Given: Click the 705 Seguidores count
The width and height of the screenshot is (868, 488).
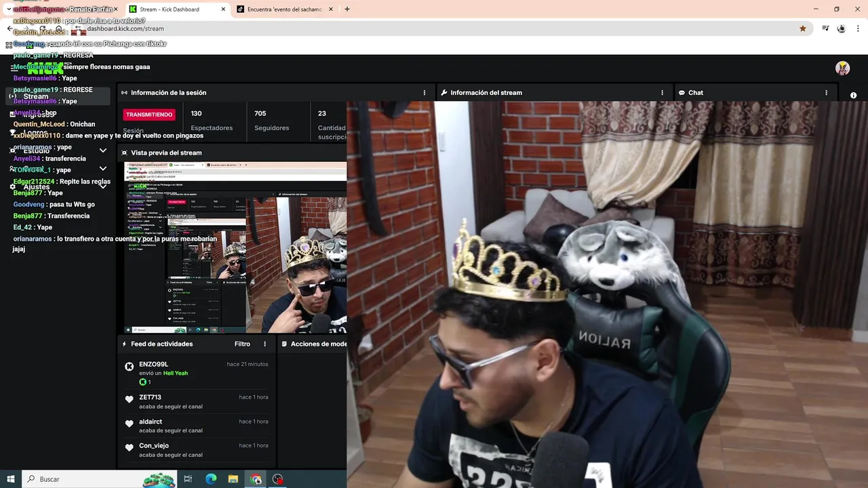Looking at the screenshot, I should 271,121.
